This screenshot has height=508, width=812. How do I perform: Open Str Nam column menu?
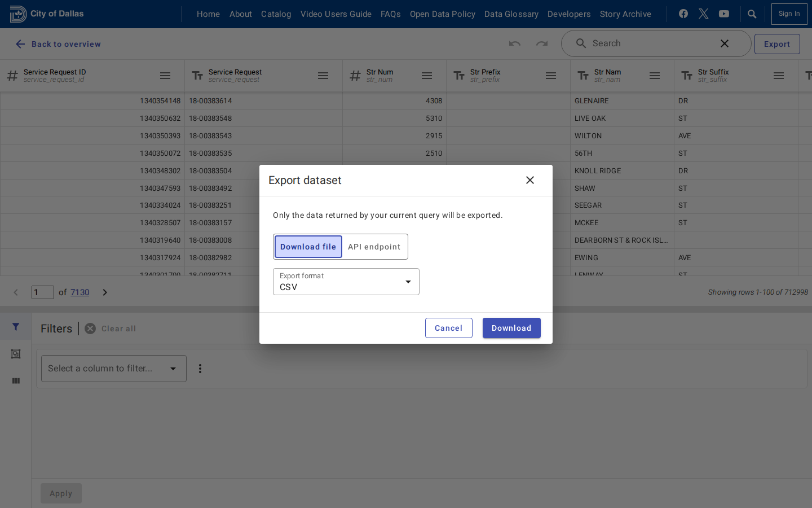655,76
